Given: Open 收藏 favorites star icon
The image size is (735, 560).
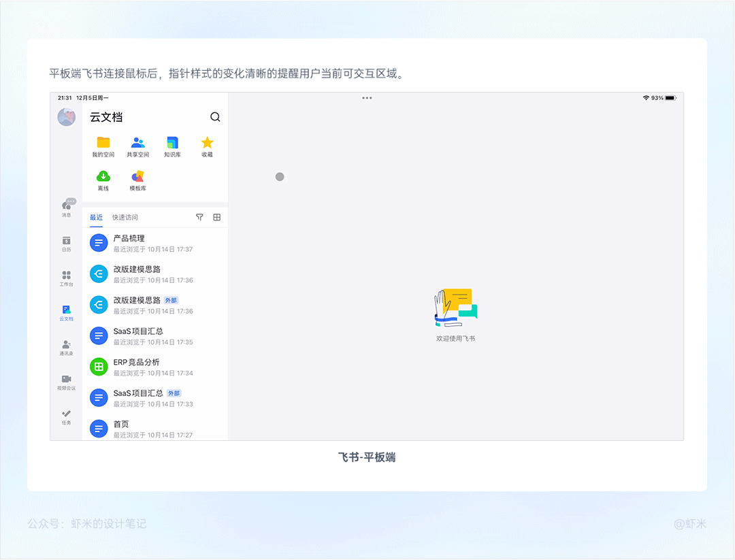Looking at the screenshot, I should tap(207, 143).
